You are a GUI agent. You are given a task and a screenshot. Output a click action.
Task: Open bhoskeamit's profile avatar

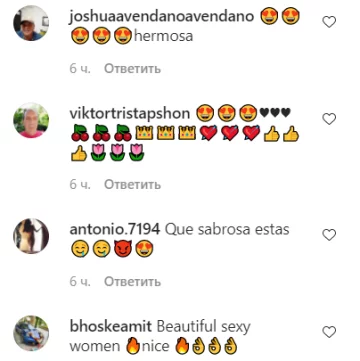click(x=31, y=333)
